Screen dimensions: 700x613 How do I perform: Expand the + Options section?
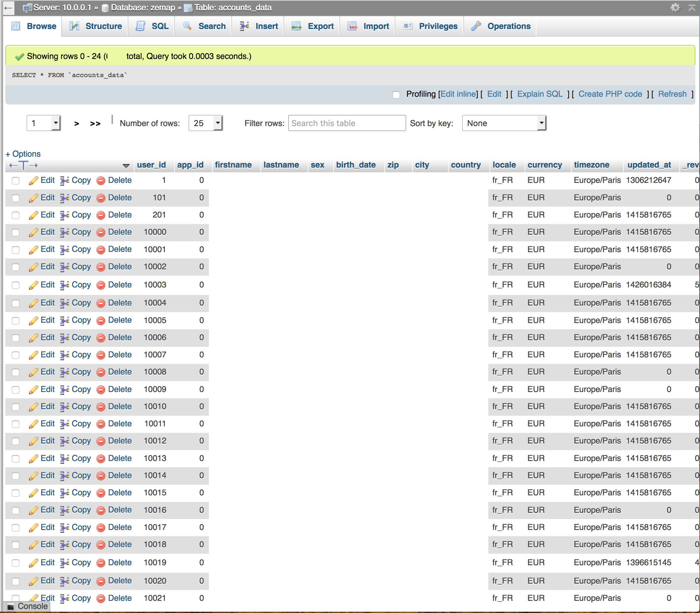[23, 154]
